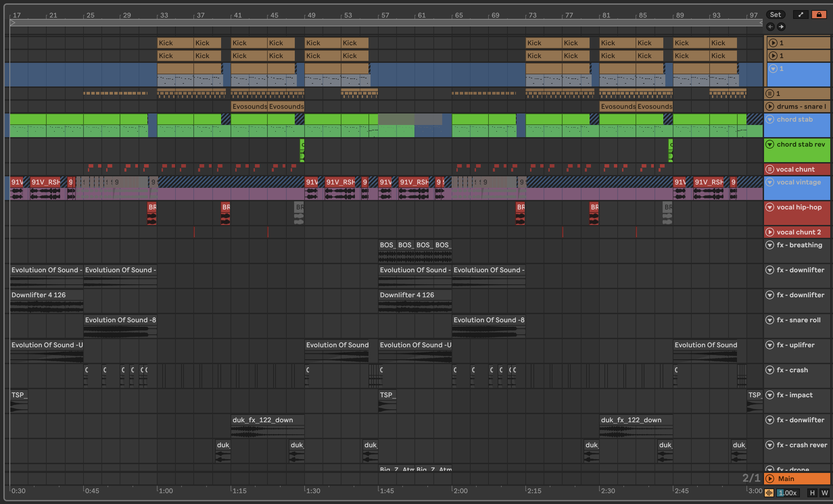The height and width of the screenshot is (504, 833).
Task: Select the first BOS_ breathing clip
Action: pos(387,251)
